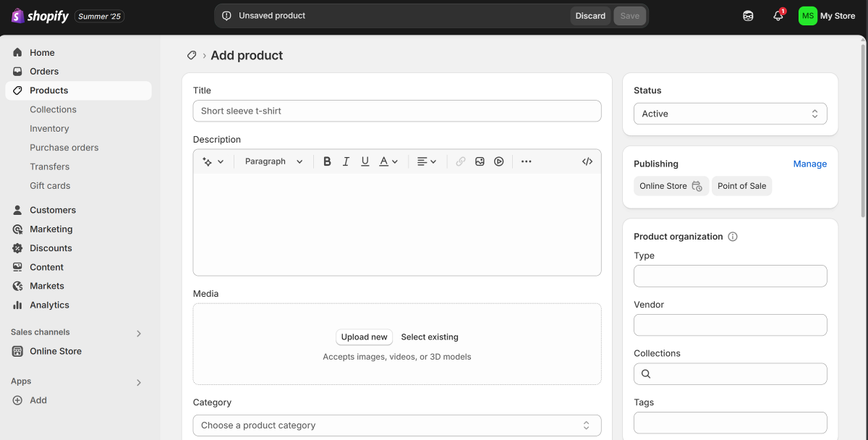Expand the Status dropdown showing Active
Viewport: 868px width, 440px height.
coord(730,114)
